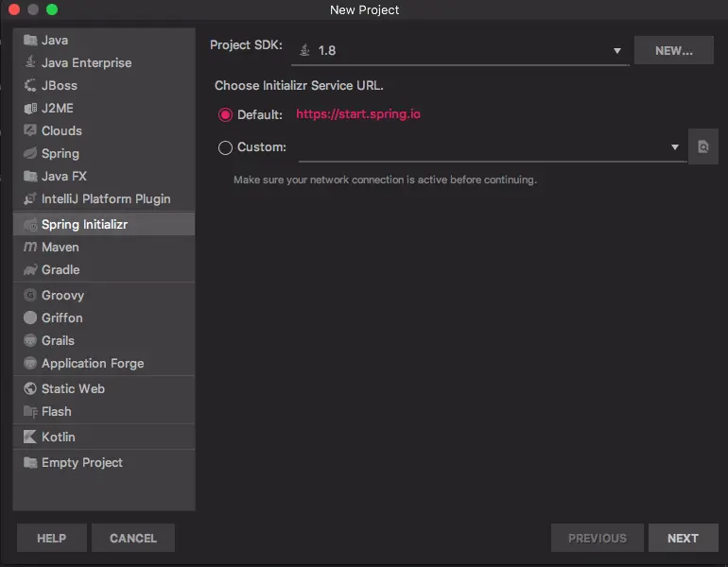
Task: Click the IntelliJ Platform Plugin icon
Action: [30, 198]
